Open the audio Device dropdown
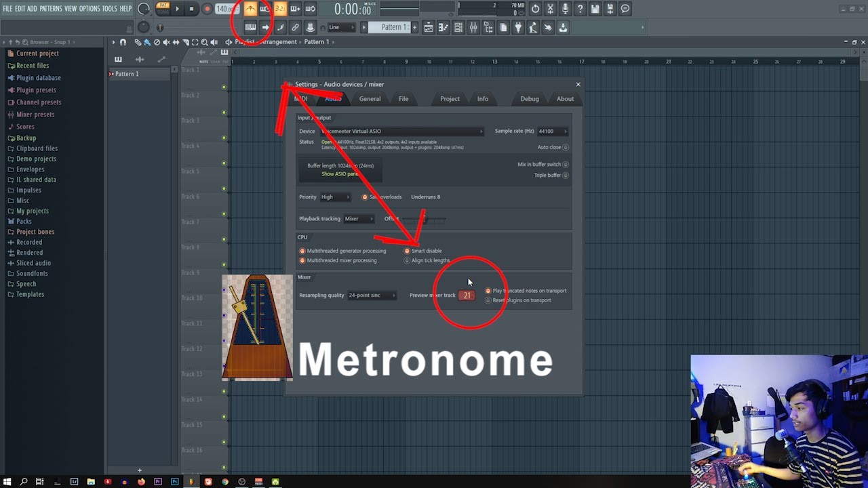 [402, 131]
